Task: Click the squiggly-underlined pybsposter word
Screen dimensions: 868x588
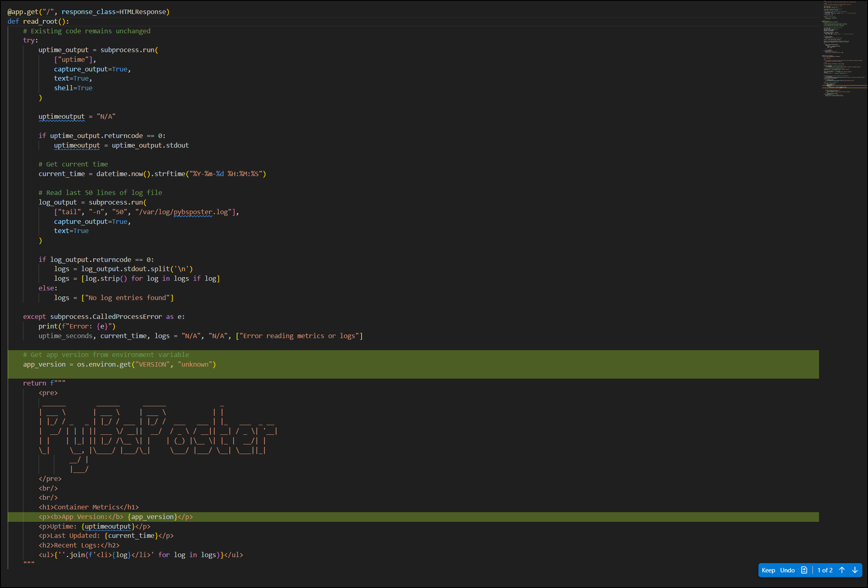Action: coord(193,212)
